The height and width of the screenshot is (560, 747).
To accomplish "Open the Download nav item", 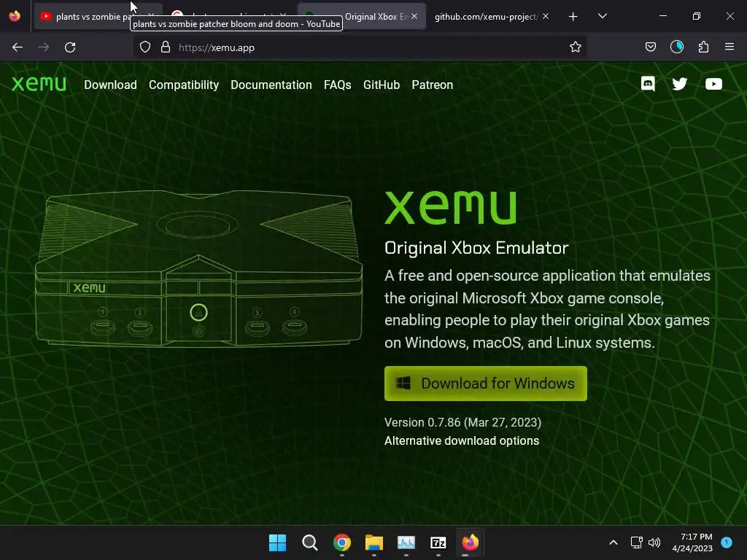I will [111, 85].
